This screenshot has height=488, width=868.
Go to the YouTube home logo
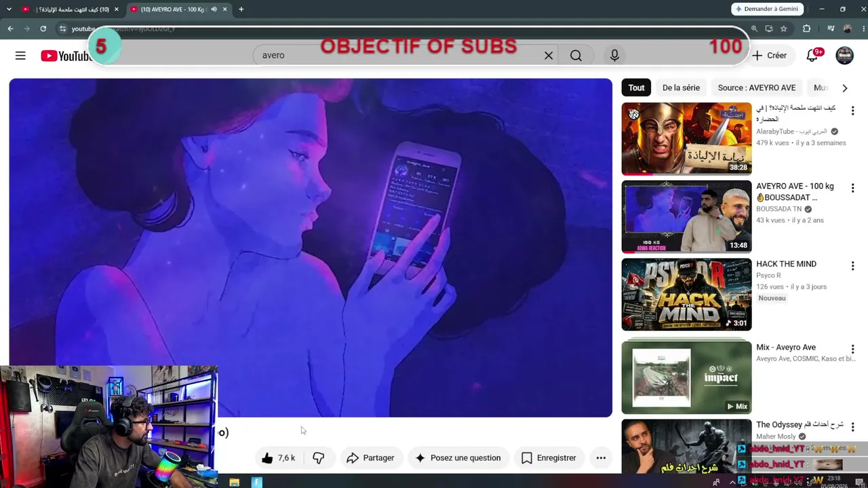(x=66, y=56)
